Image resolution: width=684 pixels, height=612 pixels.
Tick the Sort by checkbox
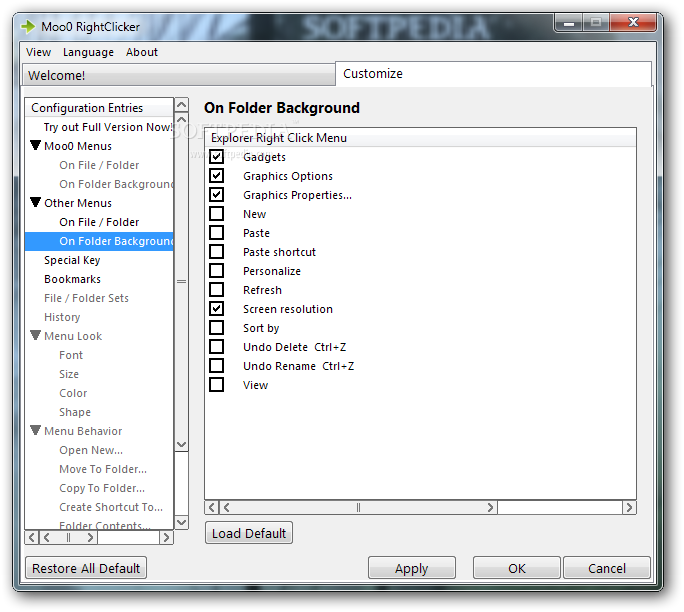click(216, 328)
